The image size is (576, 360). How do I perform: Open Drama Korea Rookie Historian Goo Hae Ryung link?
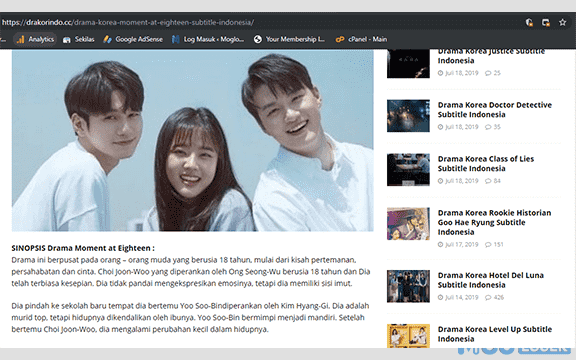pyautogui.click(x=494, y=222)
